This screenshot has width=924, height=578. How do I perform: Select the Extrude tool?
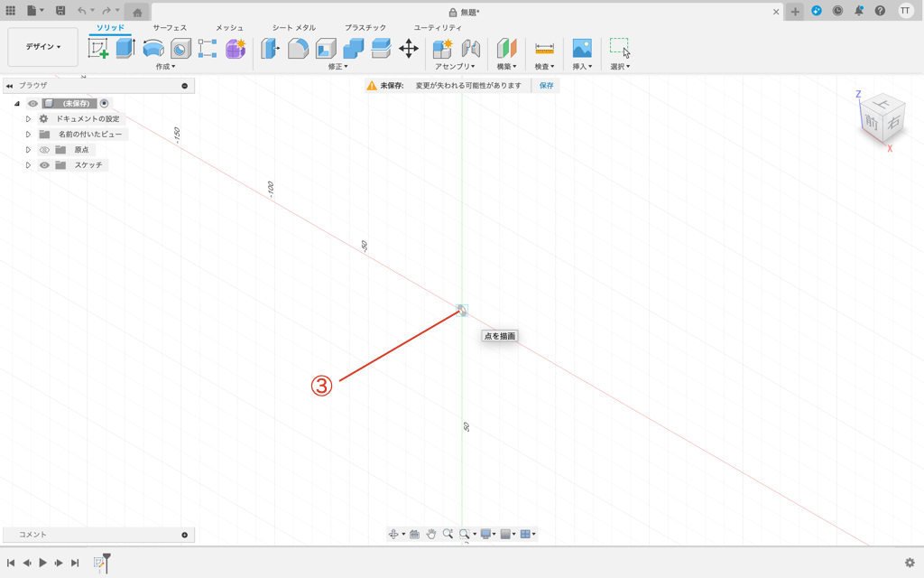coord(125,49)
